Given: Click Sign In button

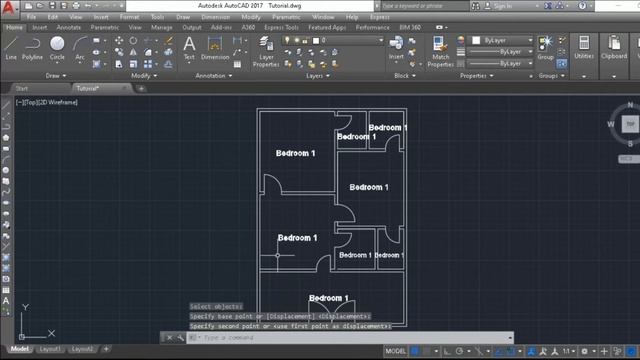Looking at the screenshot, I should coord(498,6).
